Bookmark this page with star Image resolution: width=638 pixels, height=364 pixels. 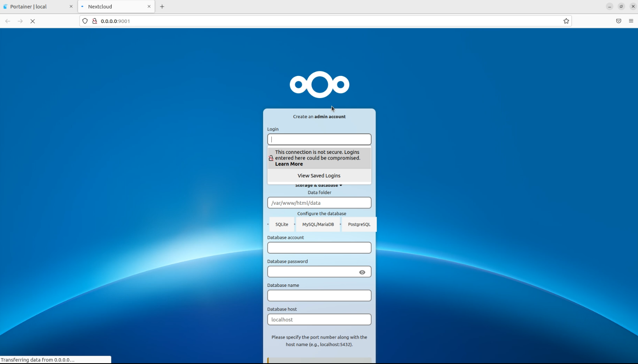click(x=566, y=21)
